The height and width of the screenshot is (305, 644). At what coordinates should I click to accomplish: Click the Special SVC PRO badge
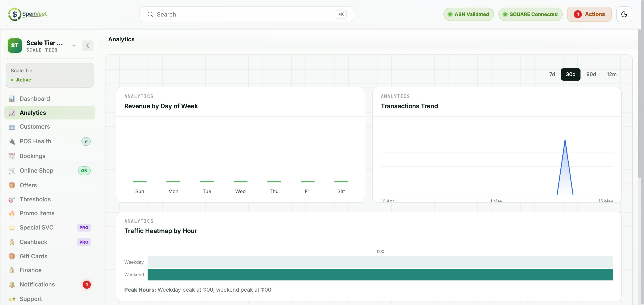pos(84,228)
